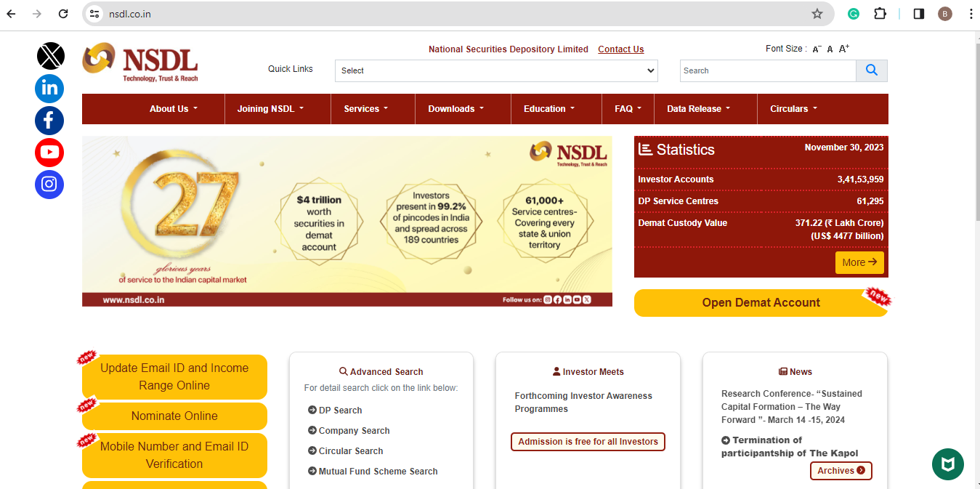Open the Data Release menu
980x489 pixels.
(699, 109)
